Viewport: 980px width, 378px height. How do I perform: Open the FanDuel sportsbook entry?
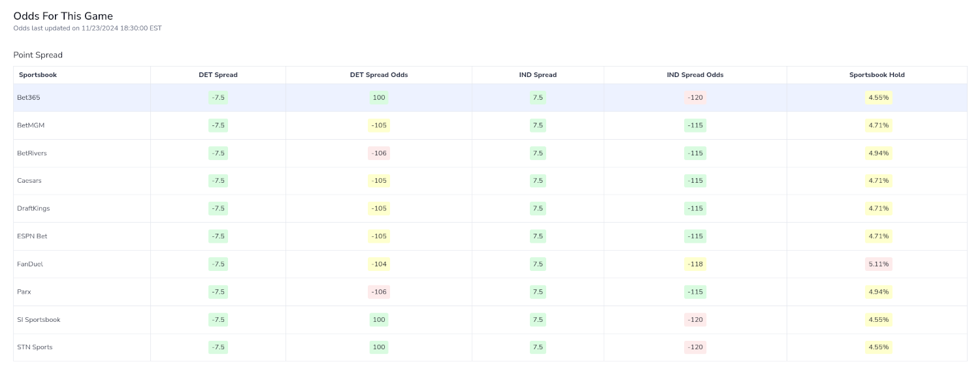(x=30, y=264)
